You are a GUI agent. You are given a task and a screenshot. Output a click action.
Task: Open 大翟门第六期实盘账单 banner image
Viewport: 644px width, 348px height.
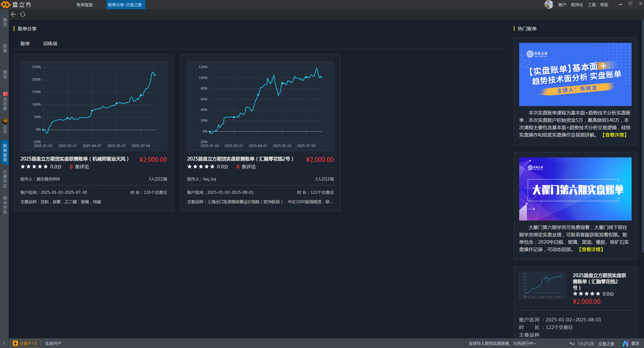575,189
